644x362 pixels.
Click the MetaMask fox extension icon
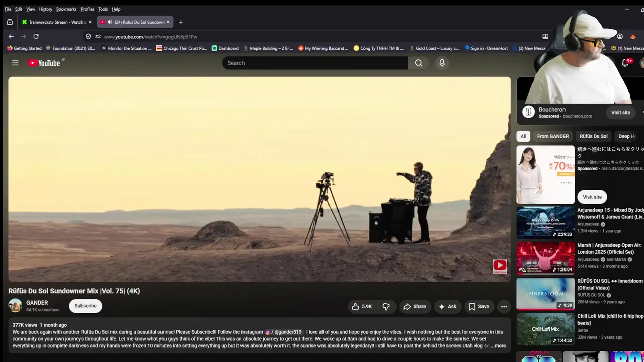click(x=633, y=36)
